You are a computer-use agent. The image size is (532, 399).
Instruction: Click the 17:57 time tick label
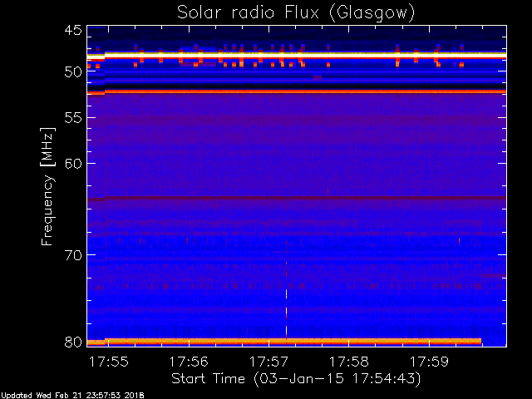coord(268,362)
